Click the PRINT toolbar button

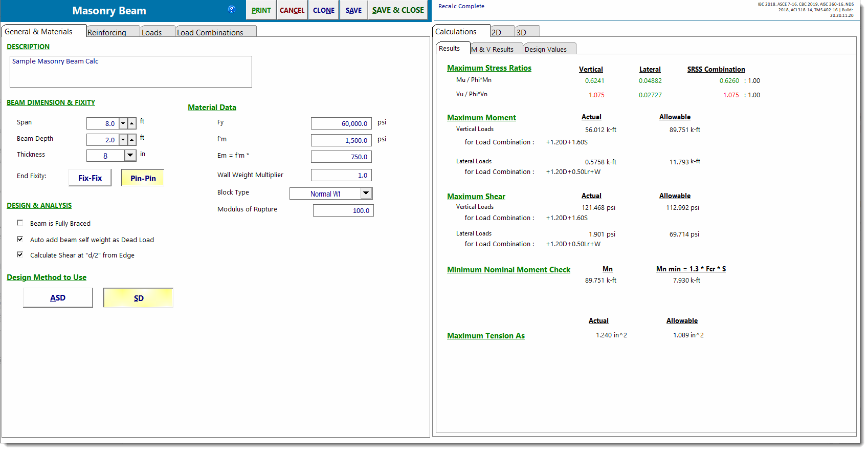[261, 10]
